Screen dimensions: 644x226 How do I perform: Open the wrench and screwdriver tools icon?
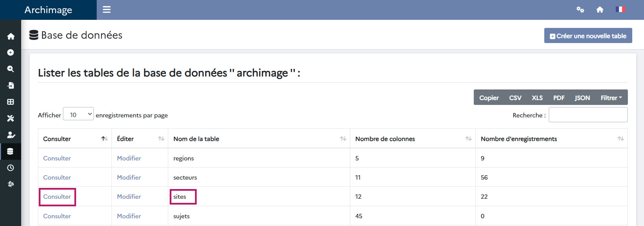(10, 118)
